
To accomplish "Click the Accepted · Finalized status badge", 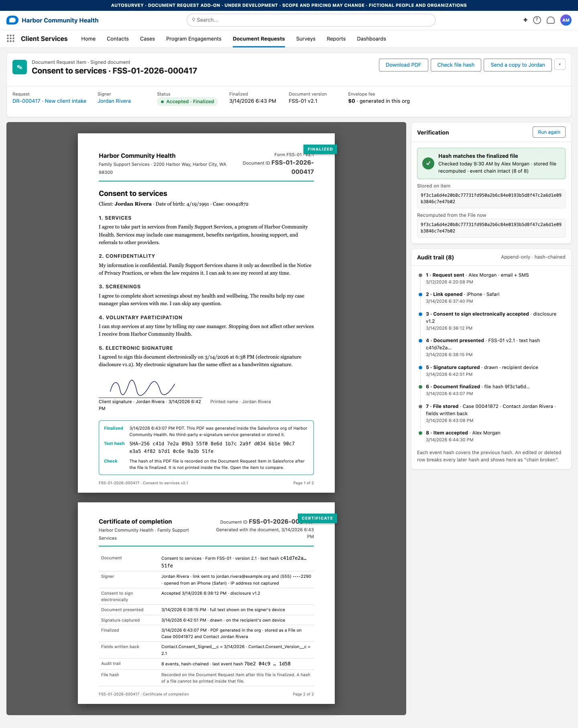I will pyautogui.click(x=187, y=102).
